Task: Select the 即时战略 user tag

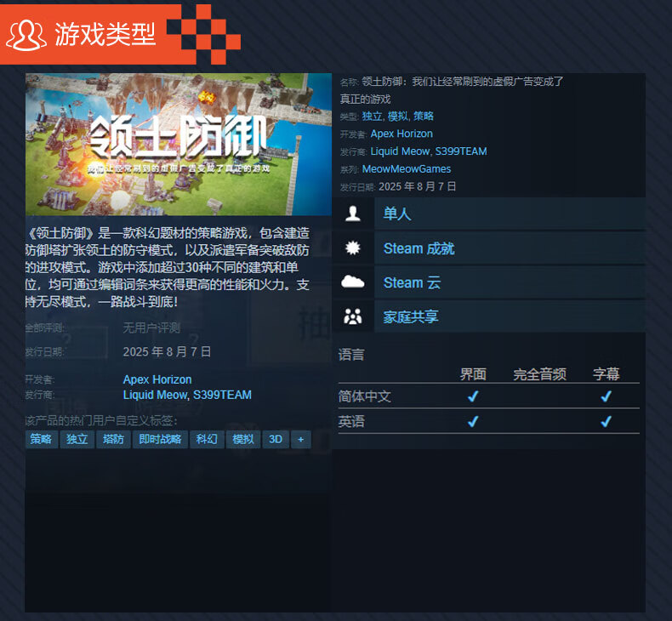Action: [x=160, y=440]
